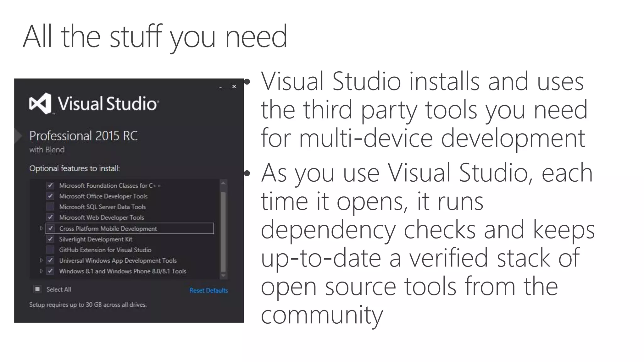Minimize the installer window
Image resolution: width=644 pixels, height=362 pixels.
tap(221, 87)
